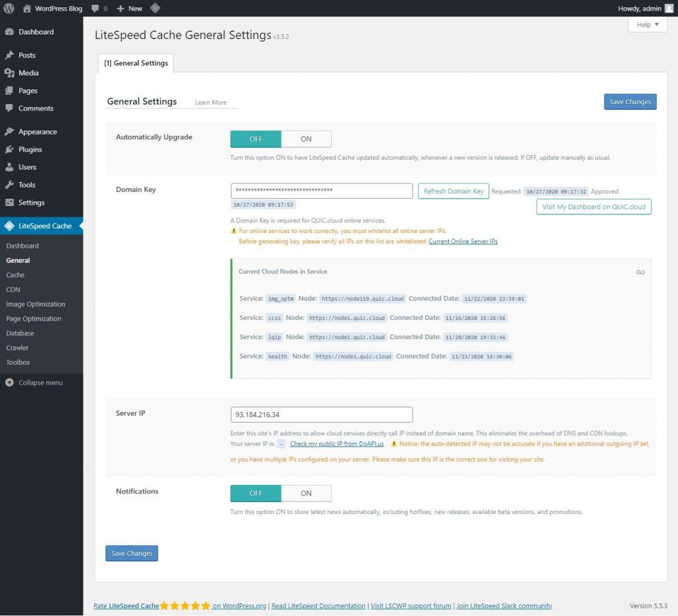
Task: Turn Automatically Upgrade ON
Action: point(306,139)
